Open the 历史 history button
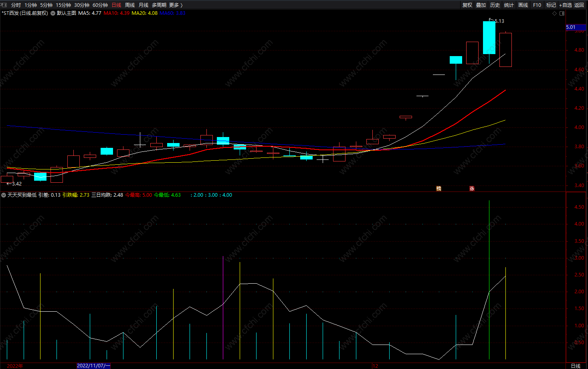The image size is (588, 369). point(495,5)
